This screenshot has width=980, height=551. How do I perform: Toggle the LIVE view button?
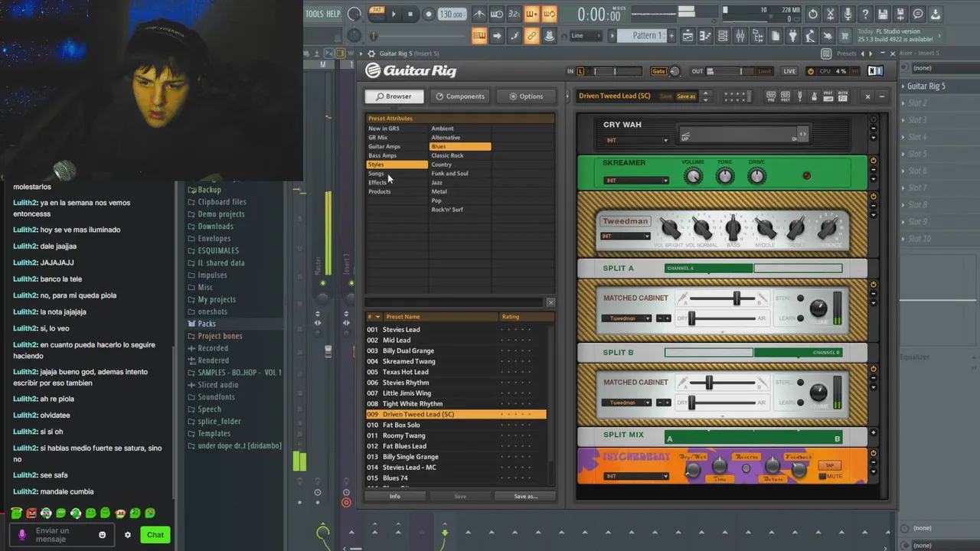789,71
